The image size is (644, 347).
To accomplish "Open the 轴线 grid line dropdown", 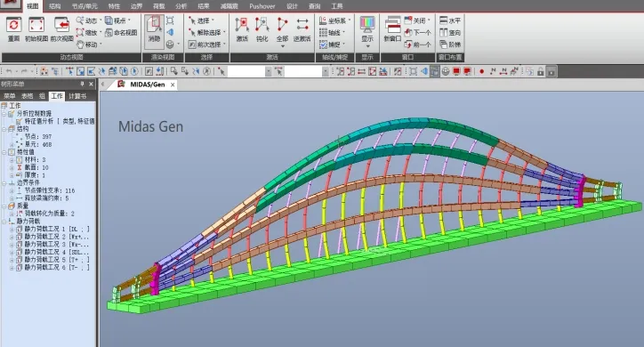I will (x=333, y=32).
